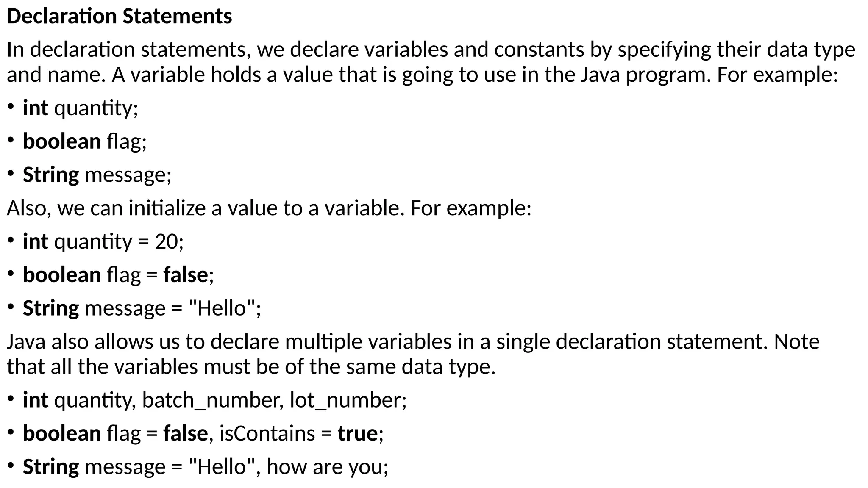Click the Declaration Statements heading

point(120,17)
